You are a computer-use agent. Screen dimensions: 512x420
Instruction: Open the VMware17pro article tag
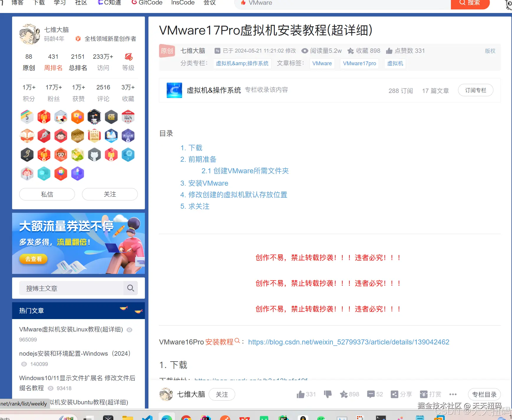click(x=359, y=63)
